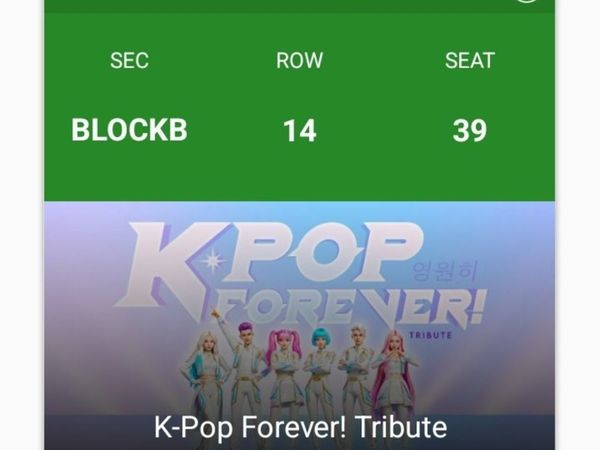Select row number 14

[299, 130]
